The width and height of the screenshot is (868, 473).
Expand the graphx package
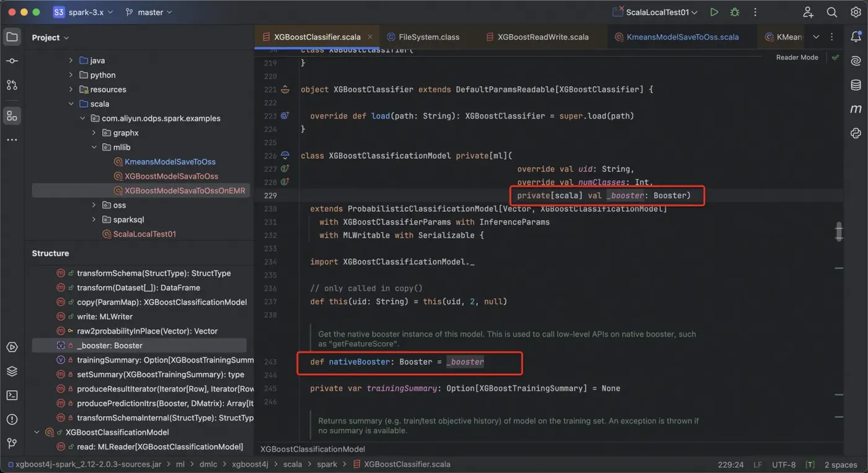tap(94, 133)
